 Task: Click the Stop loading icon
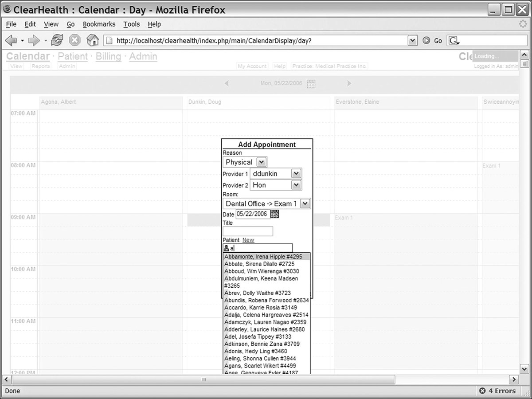point(74,40)
